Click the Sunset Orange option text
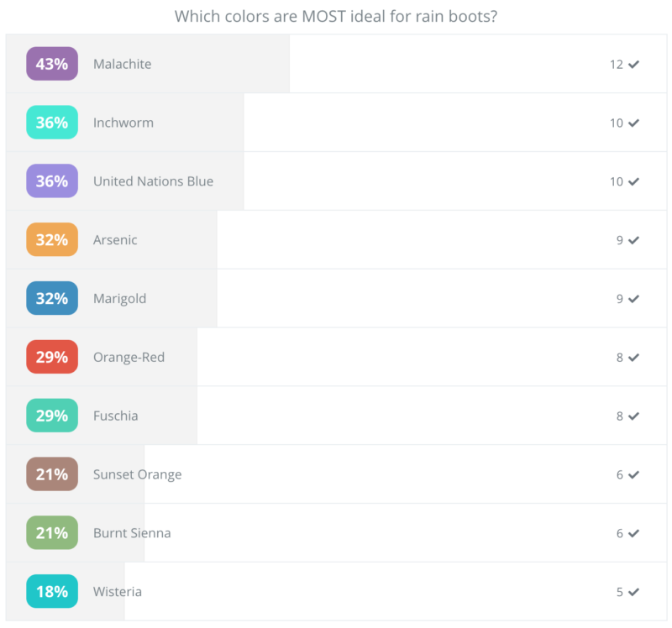672x628 pixels. (137, 474)
